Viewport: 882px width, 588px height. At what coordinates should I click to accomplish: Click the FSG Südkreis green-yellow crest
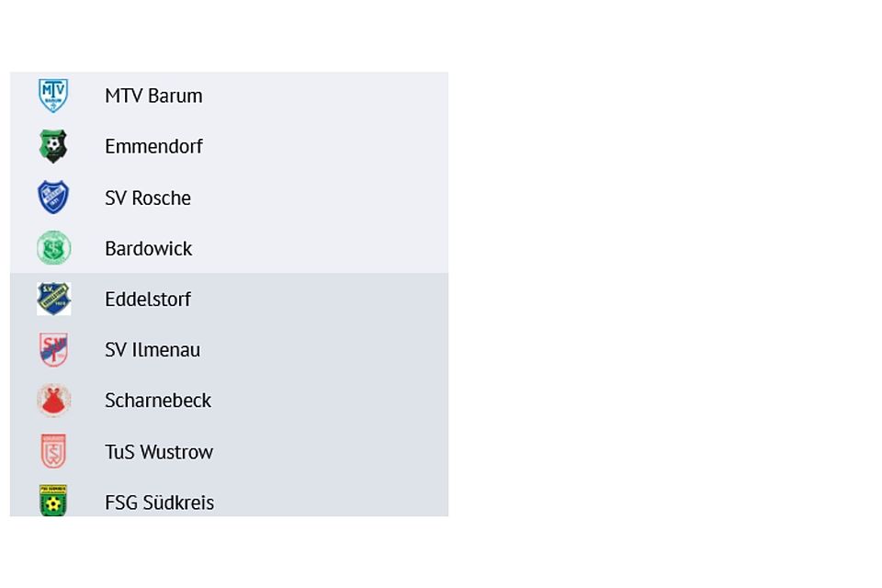pos(53,501)
